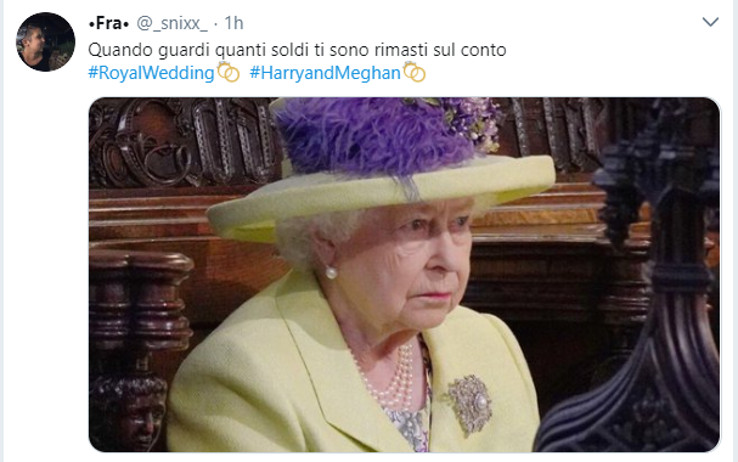The width and height of the screenshot is (738, 462).
Task: Open the @_snixx_ handle link
Action: click(172, 23)
